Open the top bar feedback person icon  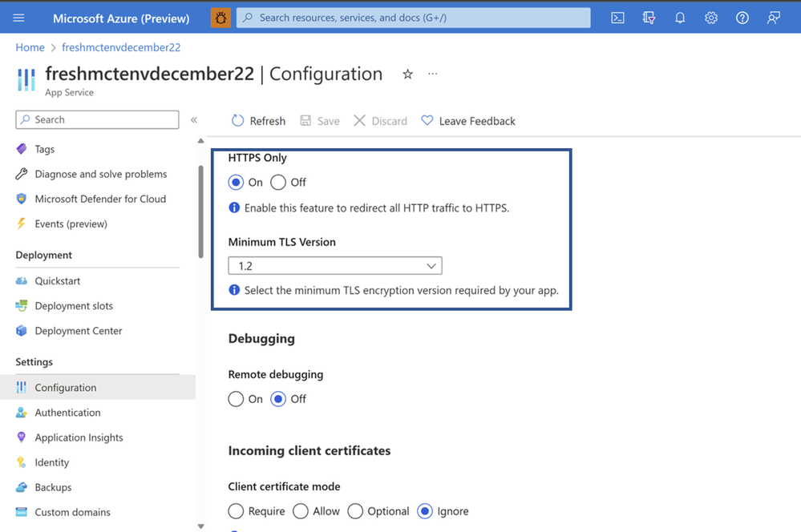coord(774,18)
